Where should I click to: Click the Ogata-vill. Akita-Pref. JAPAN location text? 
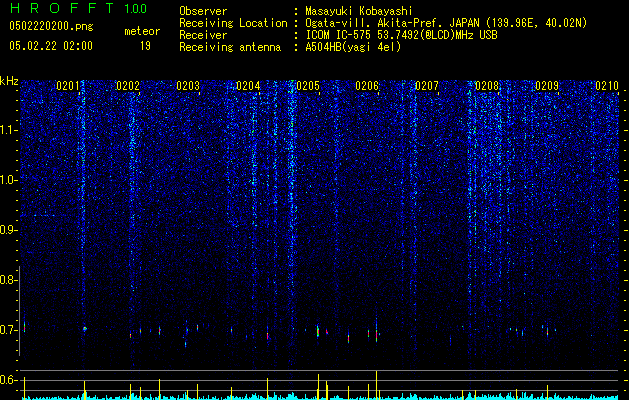pos(446,23)
